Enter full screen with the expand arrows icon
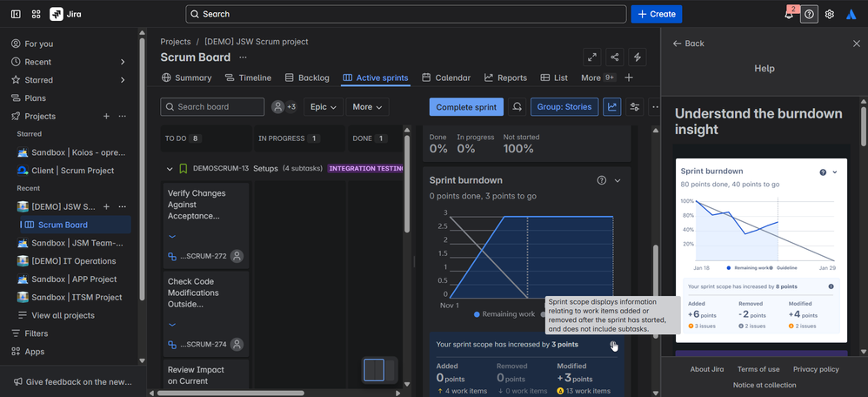 592,57
